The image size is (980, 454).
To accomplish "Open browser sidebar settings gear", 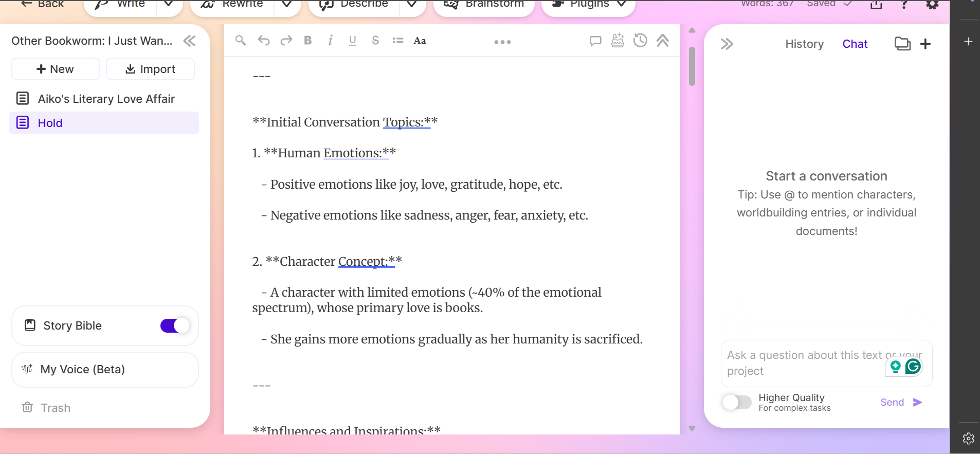I will point(969,439).
